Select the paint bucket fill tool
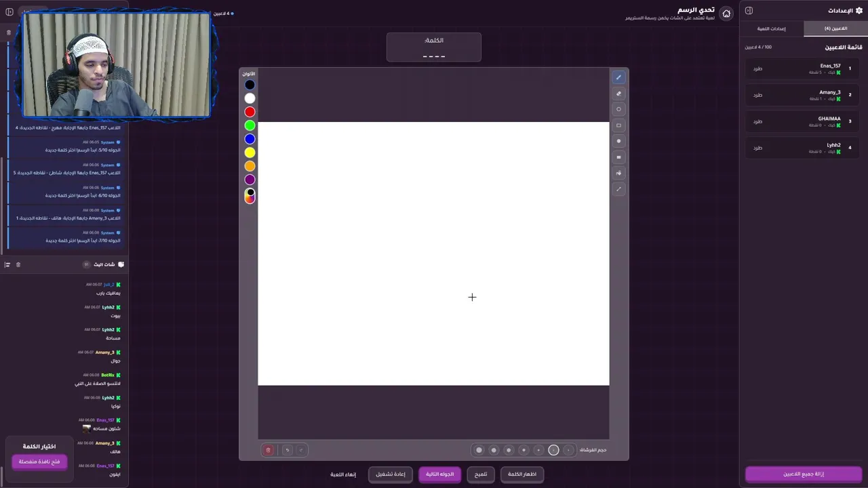This screenshot has width=868, height=488. [x=618, y=173]
